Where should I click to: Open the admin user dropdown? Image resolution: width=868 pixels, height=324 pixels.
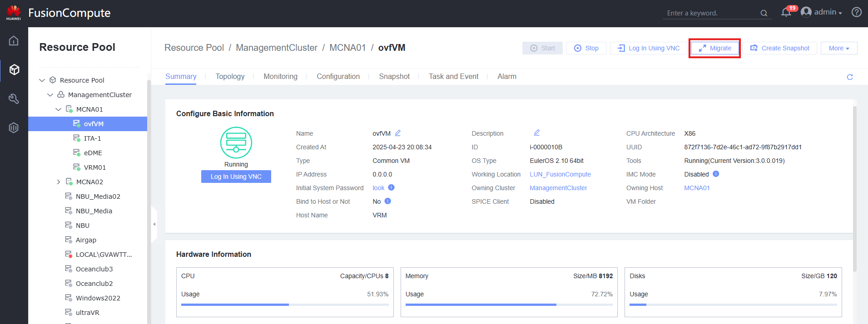coord(822,12)
